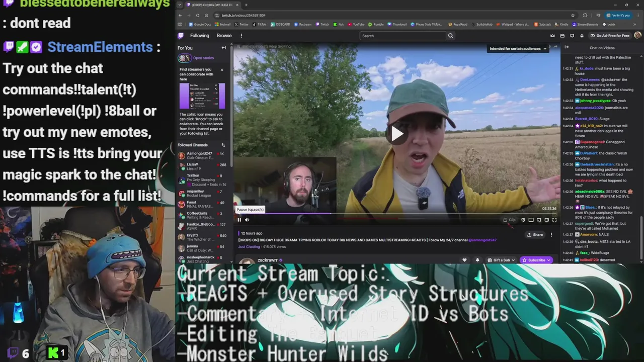Click Go Ad-Free for Free button
Image resolution: width=644 pixels, height=362 pixels.
pyautogui.click(x=610, y=36)
